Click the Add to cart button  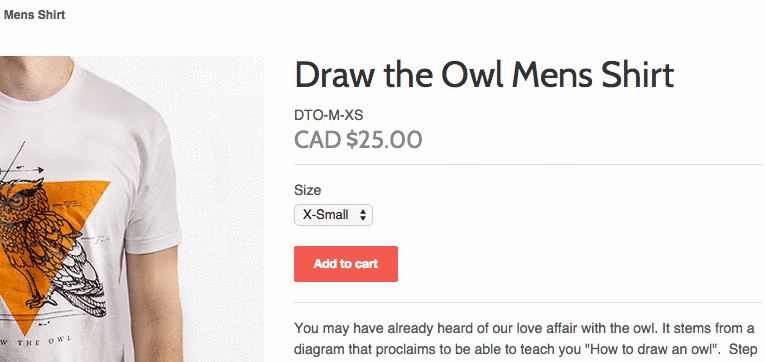click(x=346, y=264)
